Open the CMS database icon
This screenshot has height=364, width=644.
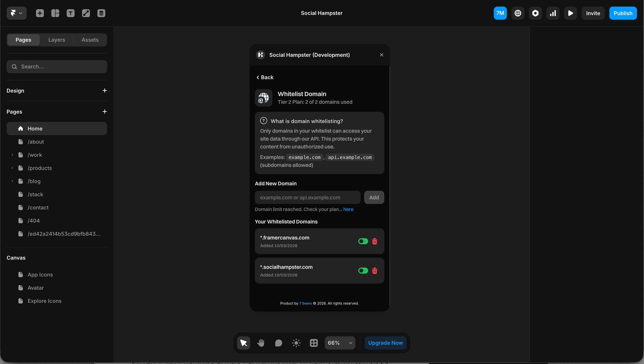click(101, 13)
